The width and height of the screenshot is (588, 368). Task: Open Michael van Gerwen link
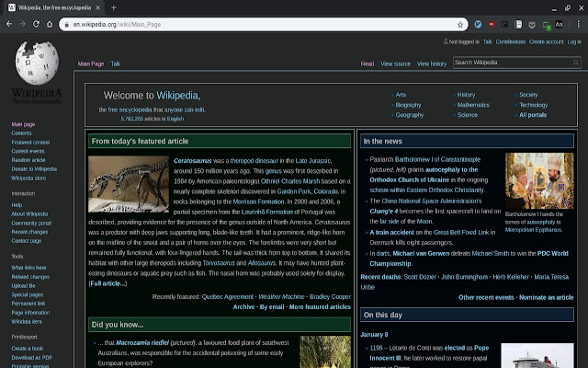[421, 254]
